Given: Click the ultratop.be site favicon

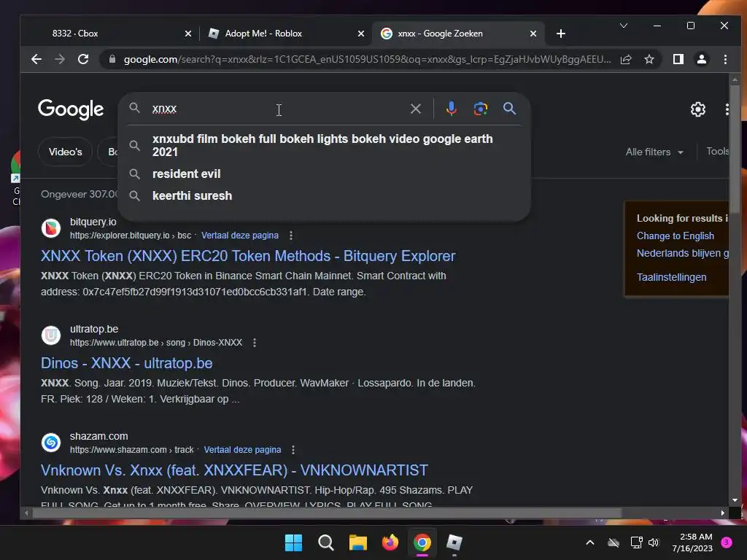Looking at the screenshot, I should [51, 335].
